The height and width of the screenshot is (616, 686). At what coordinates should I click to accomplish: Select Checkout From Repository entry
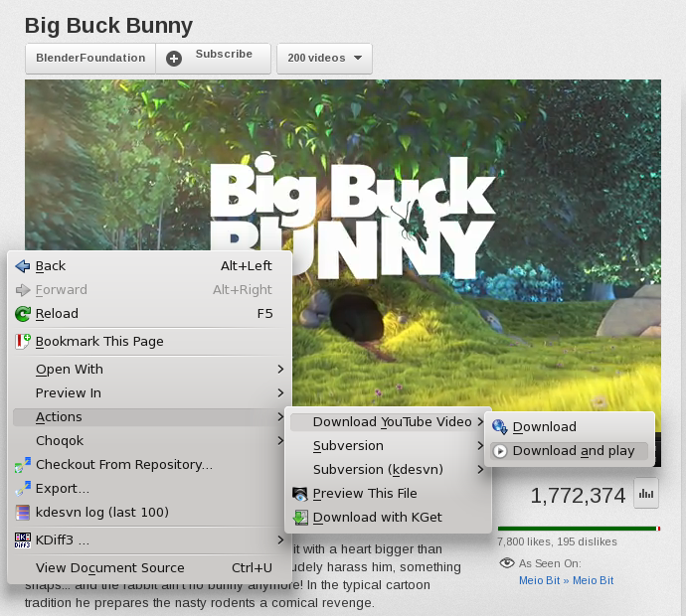(149, 465)
